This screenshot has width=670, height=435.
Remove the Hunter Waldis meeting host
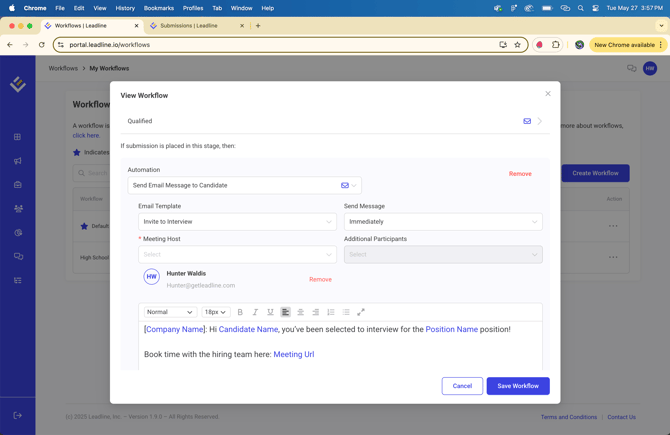tap(320, 280)
